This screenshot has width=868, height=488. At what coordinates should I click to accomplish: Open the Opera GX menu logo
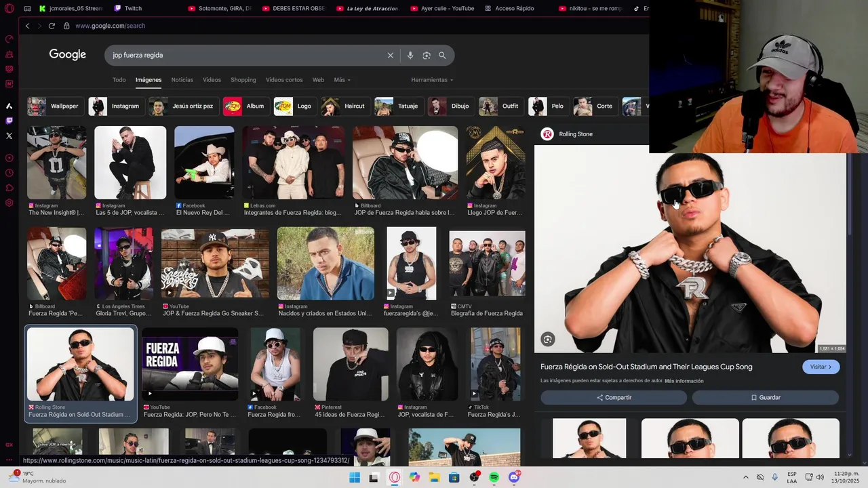tap(9, 9)
